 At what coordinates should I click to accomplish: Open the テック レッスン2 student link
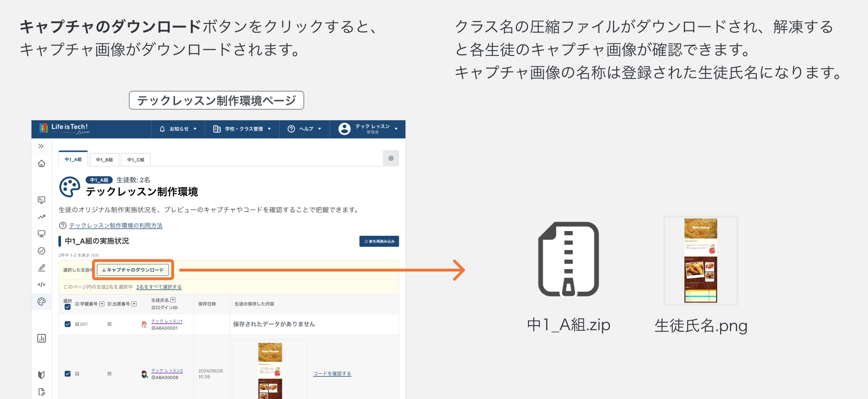coord(167,371)
